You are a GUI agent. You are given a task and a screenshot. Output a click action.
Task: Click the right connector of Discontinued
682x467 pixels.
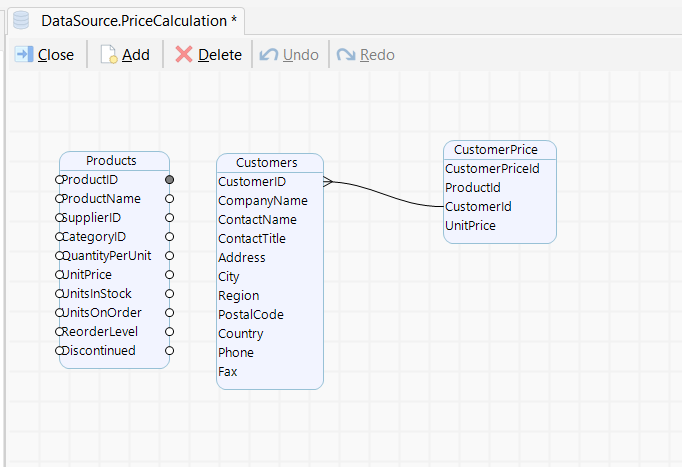click(170, 350)
